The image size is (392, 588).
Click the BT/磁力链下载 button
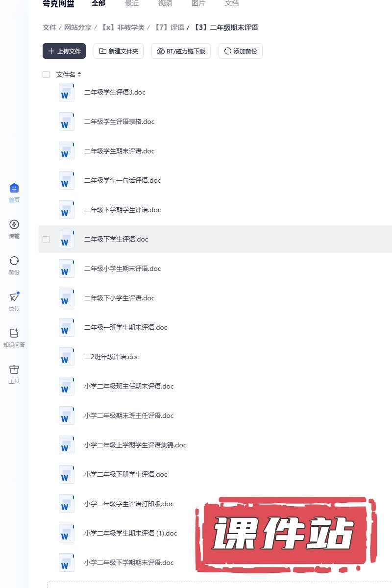click(181, 51)
